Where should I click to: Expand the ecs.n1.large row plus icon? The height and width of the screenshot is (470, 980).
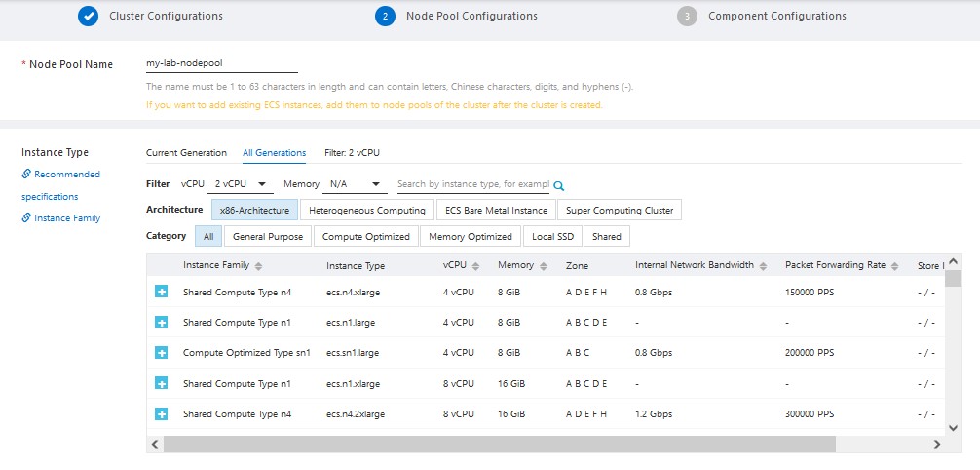(162, 322)
